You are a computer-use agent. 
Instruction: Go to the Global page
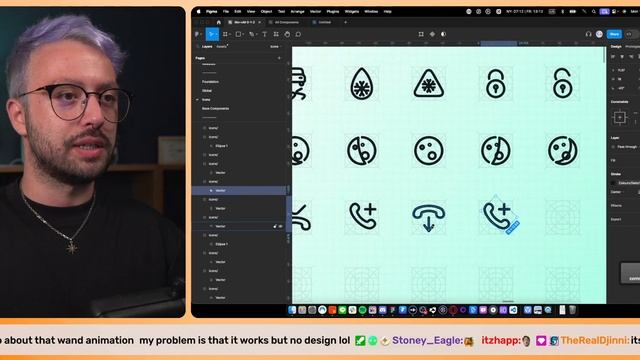click(207, 91)
